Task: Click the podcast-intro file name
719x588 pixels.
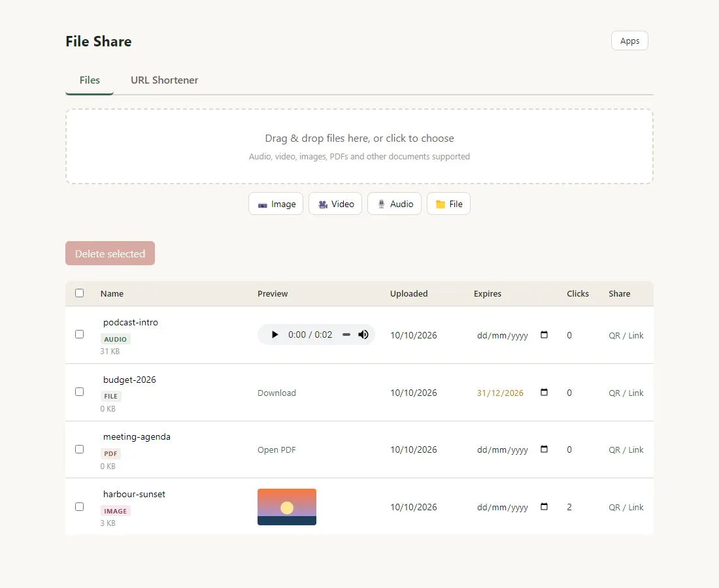Action: (x=131, y=322)
